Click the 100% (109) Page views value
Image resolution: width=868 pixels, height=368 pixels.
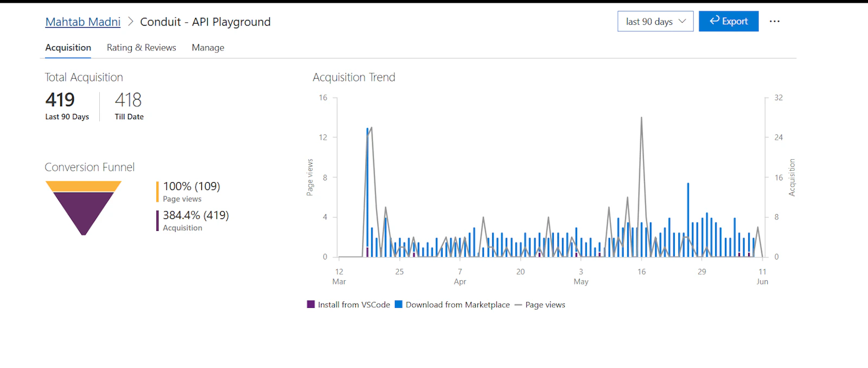click(192, 186)
